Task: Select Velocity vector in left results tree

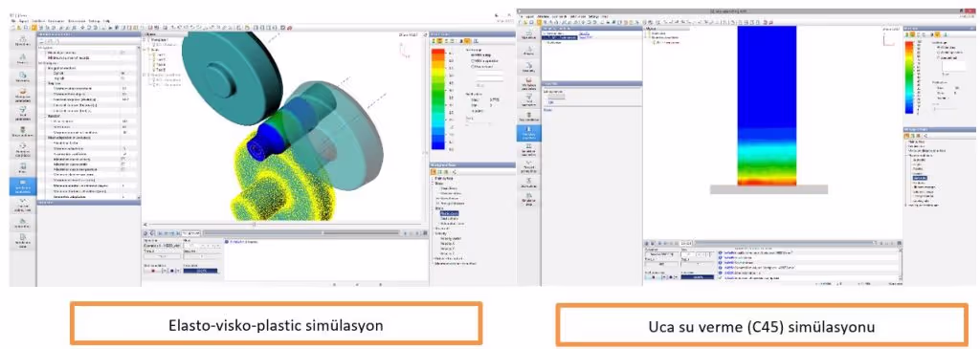Action: tap(450, 239)
